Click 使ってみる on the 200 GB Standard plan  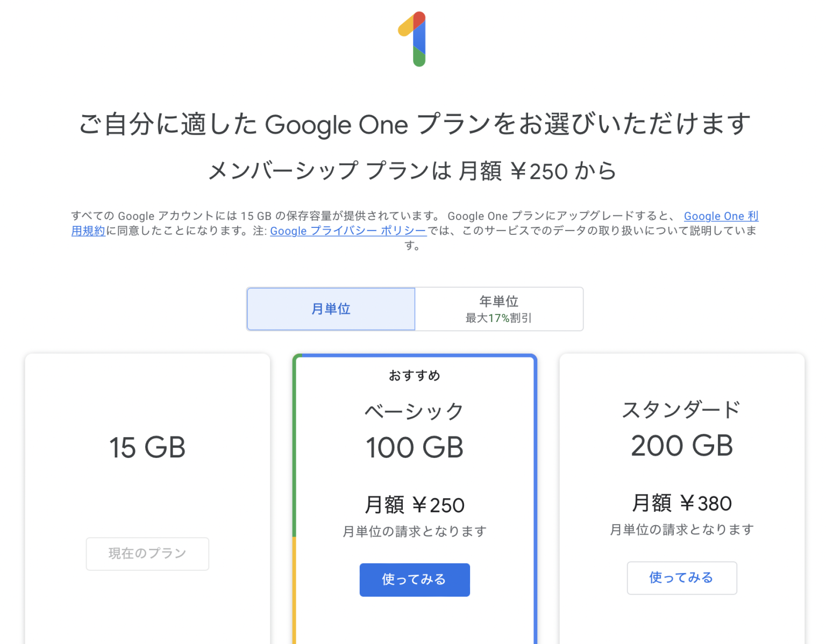[x=681, y=578]
